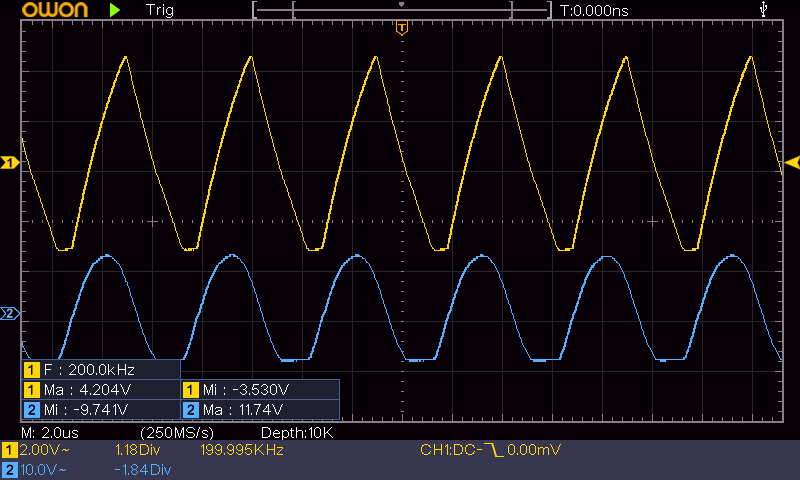Click the channel 2 badge in status bar
800x480 pixels.
click(x=10, y=470)
